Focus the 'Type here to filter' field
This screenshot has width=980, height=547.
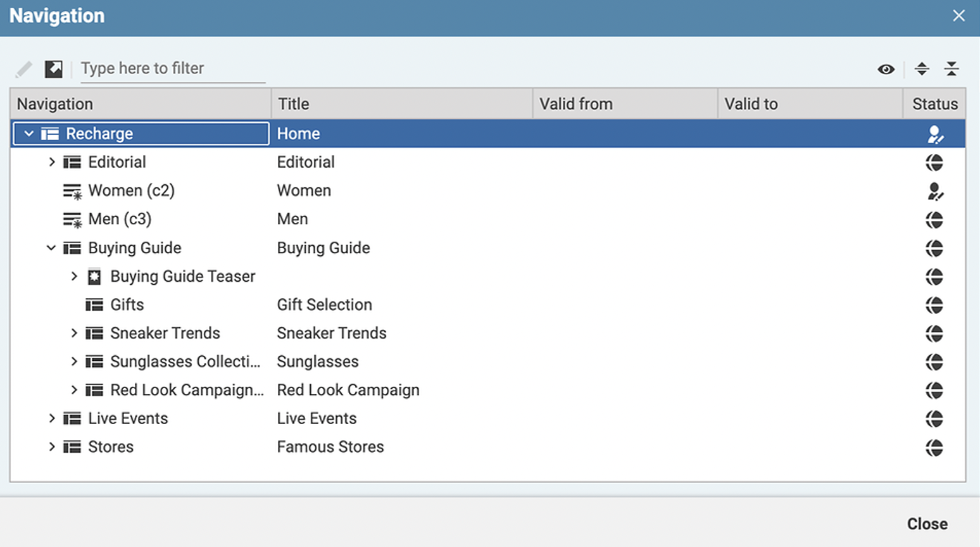point(173,68)
